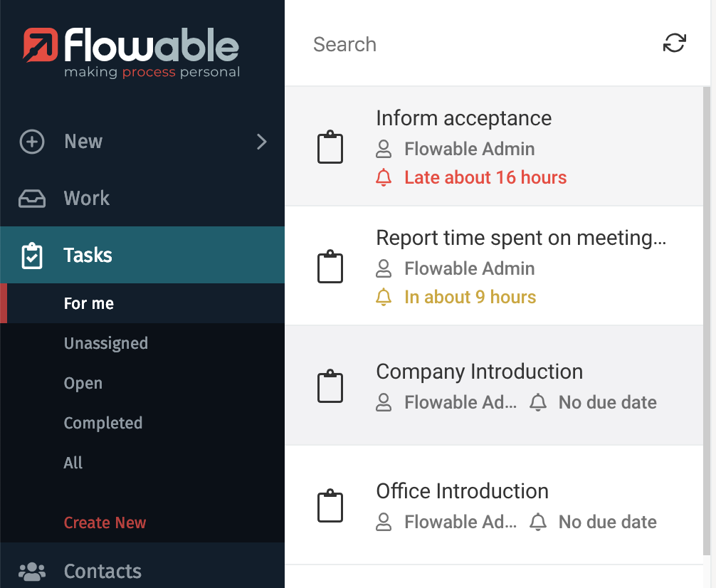Switch to Completed tasks view
Screen dimensions: 716x588
point(103,423)
